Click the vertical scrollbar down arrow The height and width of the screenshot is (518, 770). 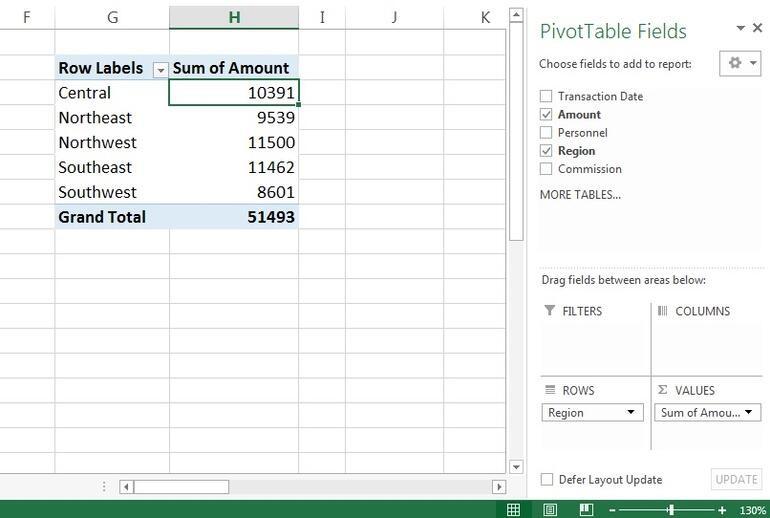pyautogui.click(x=516, y=466)
